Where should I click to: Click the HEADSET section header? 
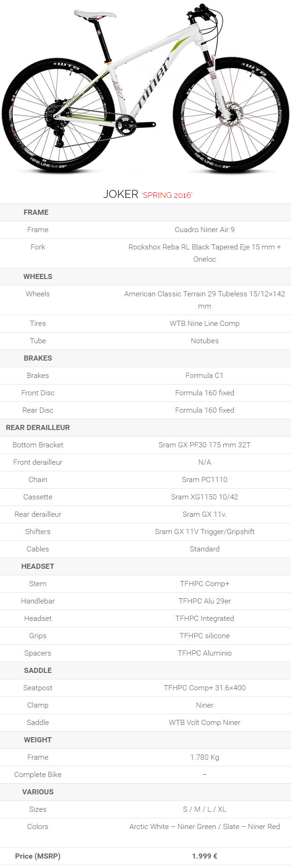coord(38,566)
